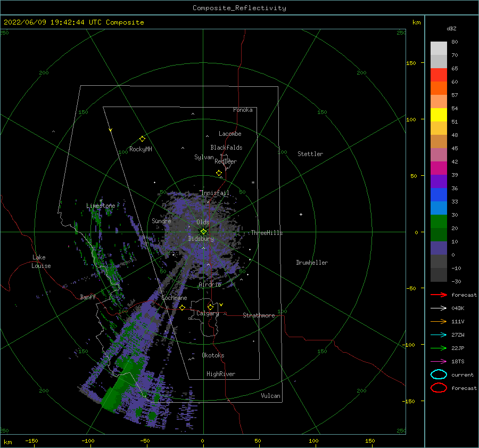
Task: Click the Innisfail label
Action: pyautogui.click(x=215, y=193)
